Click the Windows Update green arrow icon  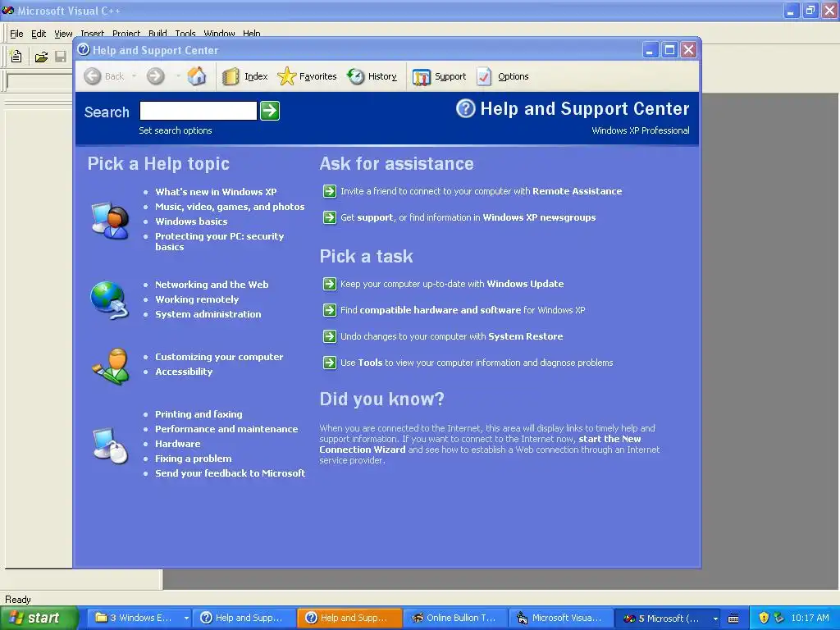click(x=330, y=284)
